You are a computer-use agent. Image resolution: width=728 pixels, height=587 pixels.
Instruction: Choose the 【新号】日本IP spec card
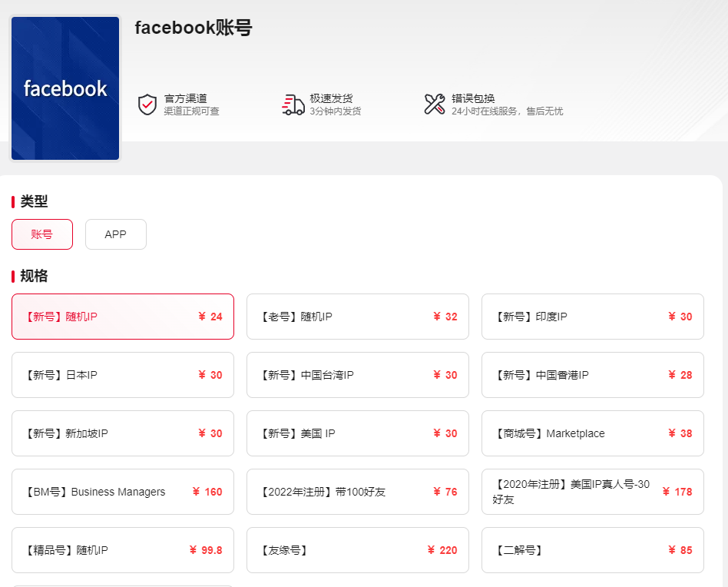pos(123,375)
